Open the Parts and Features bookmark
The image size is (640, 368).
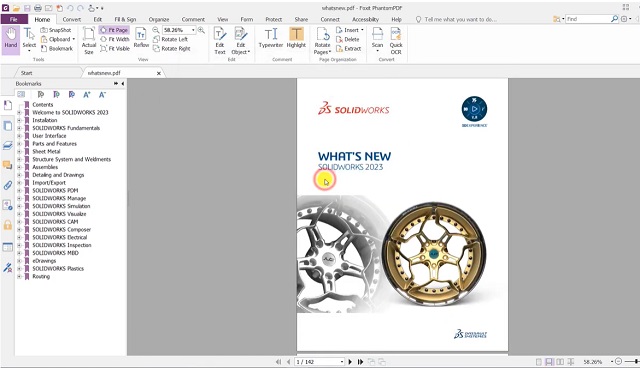[54, 144]
